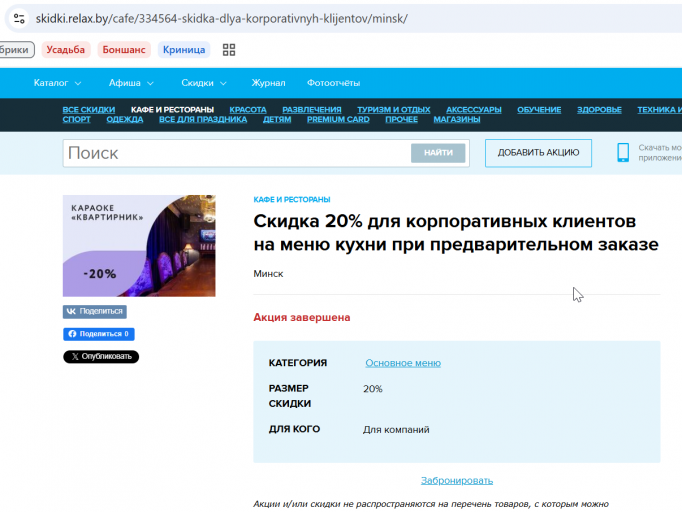The image size is (682, 512).
Task: Select PREMIUM CARD category
Action: [338, 120]
